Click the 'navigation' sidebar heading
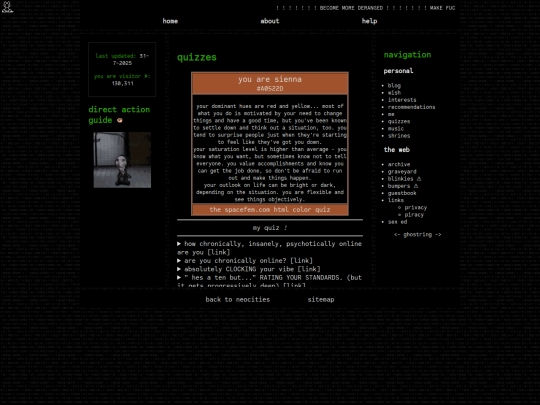The width and height of the screenshot is (540, 405). pyautogui.click(x=407, y=55)
